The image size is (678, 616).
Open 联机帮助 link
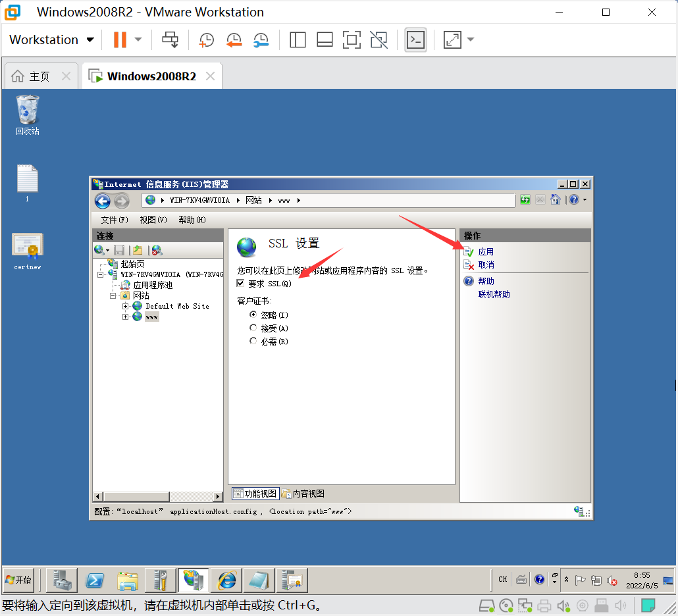494,294
